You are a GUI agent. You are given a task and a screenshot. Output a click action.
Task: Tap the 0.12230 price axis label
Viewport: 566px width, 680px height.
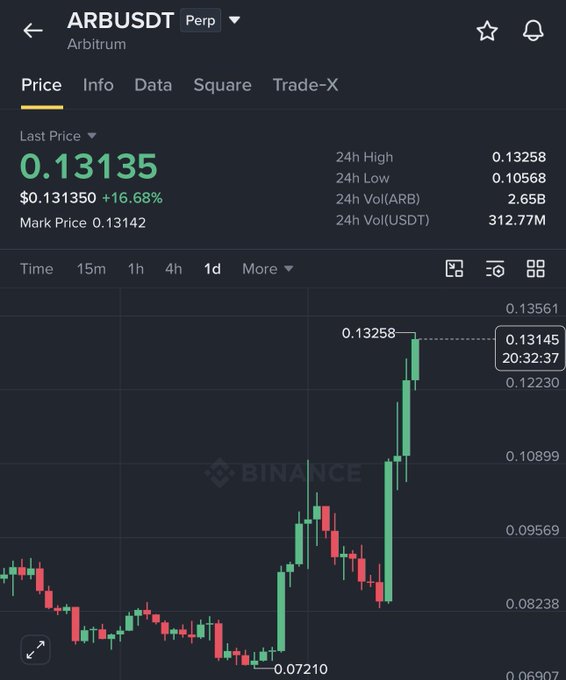[x=532, y=382]
